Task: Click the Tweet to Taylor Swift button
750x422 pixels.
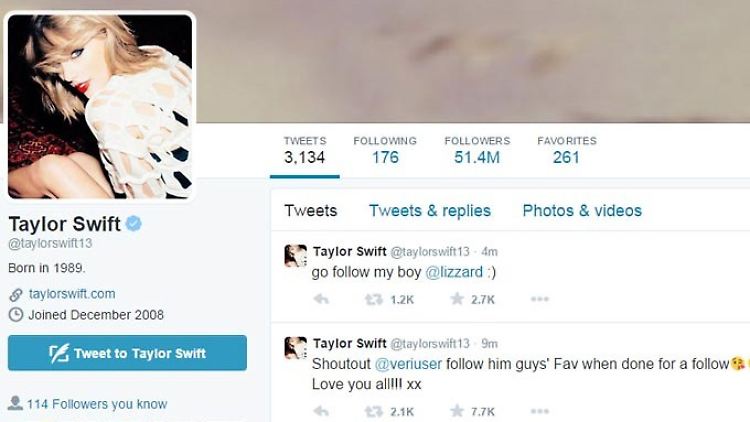Action: 127,353
